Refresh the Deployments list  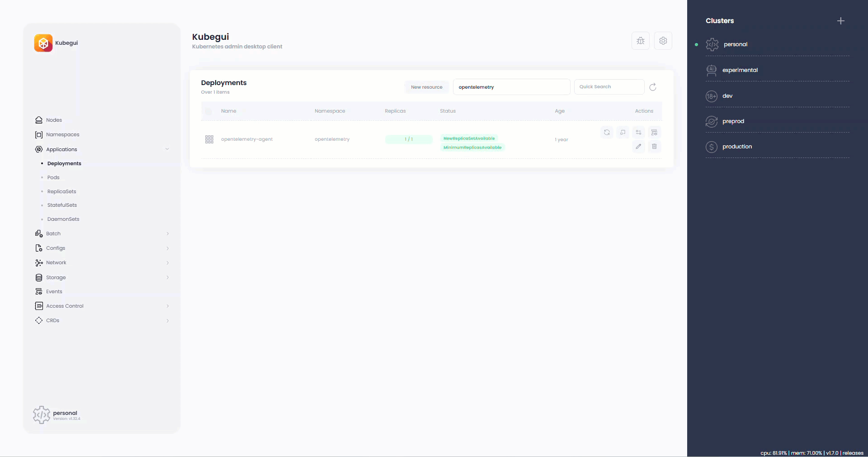653,87
